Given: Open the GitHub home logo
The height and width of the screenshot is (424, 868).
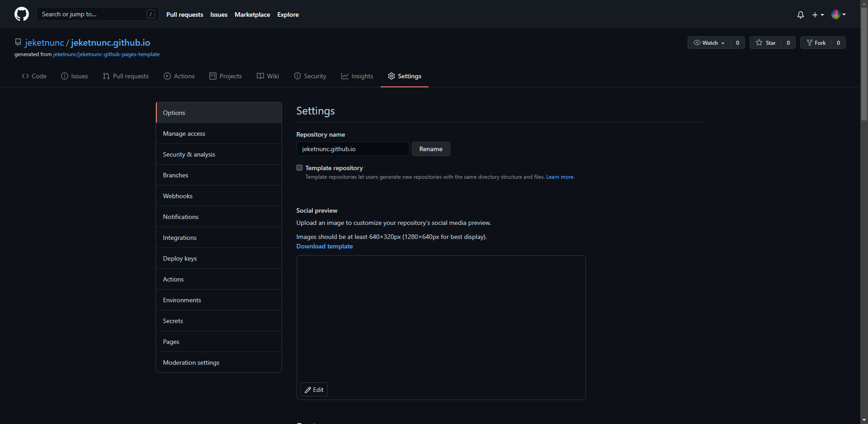Looking at the screenshot, I should (x=22, y=14).
